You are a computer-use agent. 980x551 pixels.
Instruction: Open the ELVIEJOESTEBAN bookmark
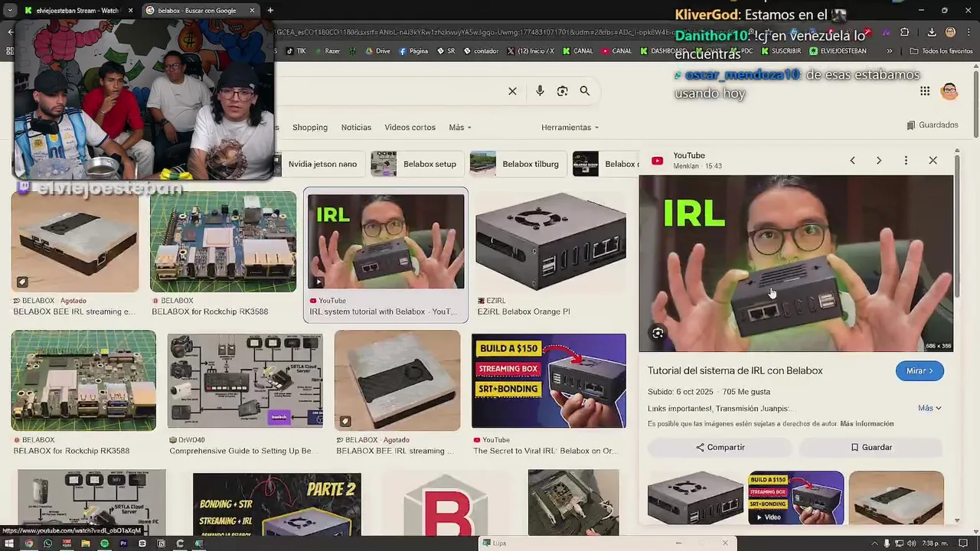click(x=838, y=51)
